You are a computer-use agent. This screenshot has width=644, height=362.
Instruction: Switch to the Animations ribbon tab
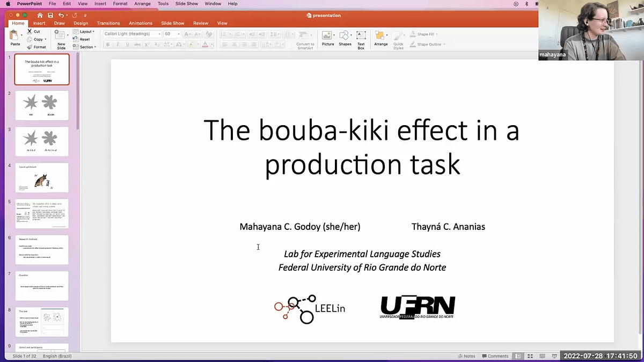click(x=141, y=23)
